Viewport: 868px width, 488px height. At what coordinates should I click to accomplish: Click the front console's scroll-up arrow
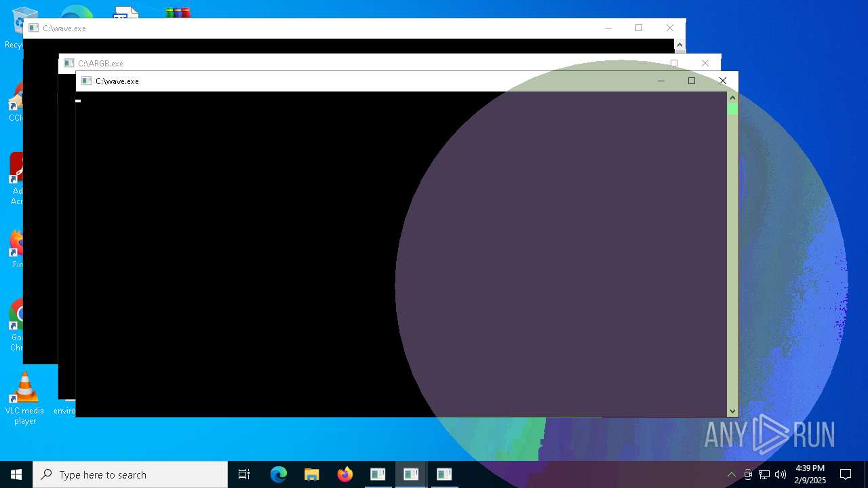pyautogui.click(x=732, y=97)
